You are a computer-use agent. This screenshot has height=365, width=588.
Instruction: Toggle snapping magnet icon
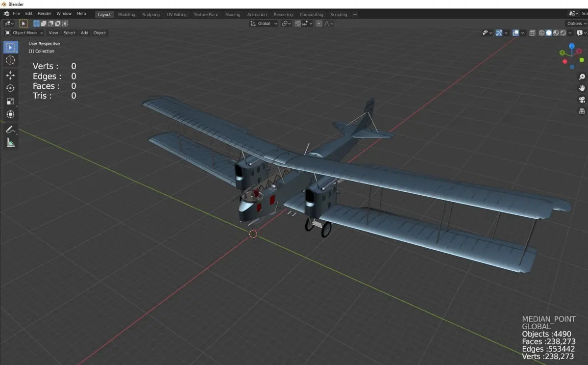click(x=298, y=24)
